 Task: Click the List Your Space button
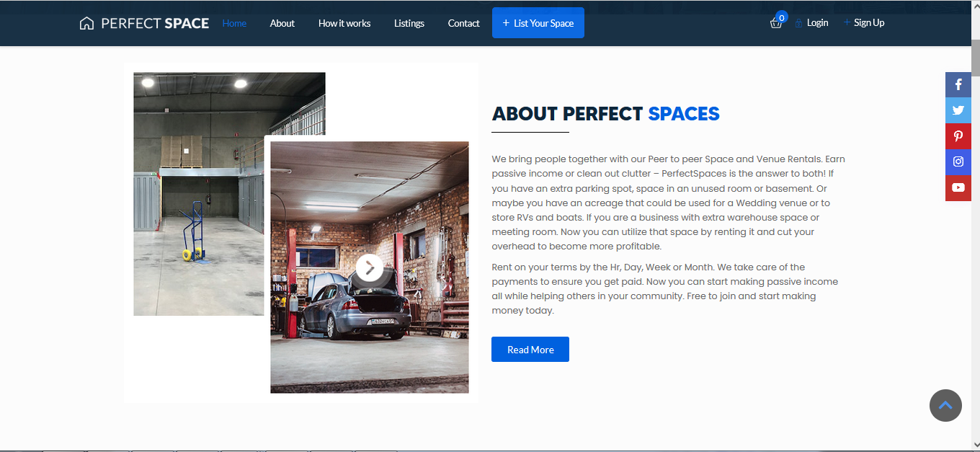click(x=538, y=23)
